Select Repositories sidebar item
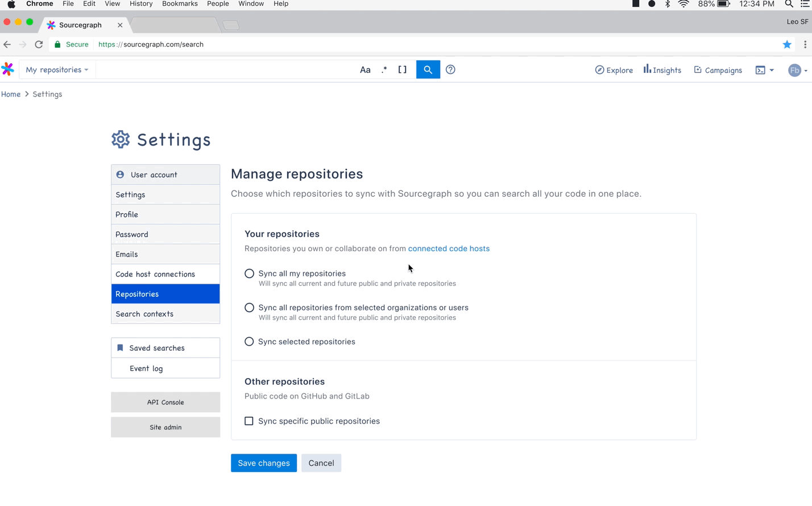The height and width of the screenshot is (506, 812). pos(165,294)
